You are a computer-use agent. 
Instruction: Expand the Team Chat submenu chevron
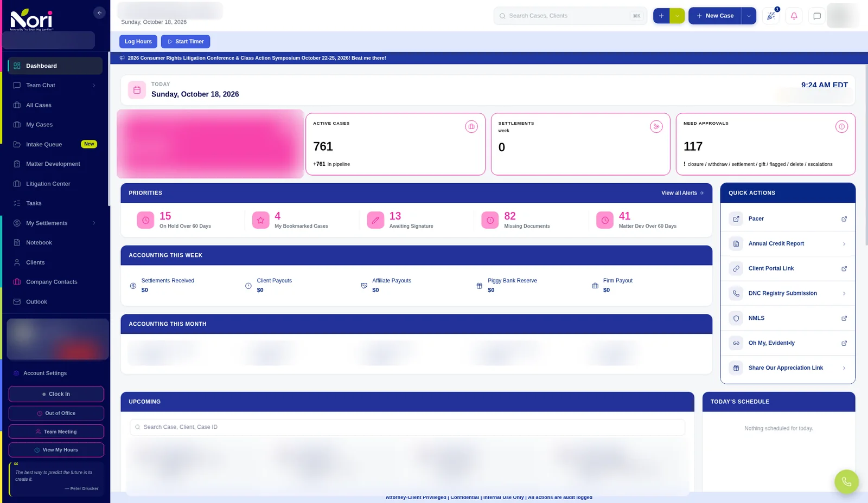[x=94, y=86]
